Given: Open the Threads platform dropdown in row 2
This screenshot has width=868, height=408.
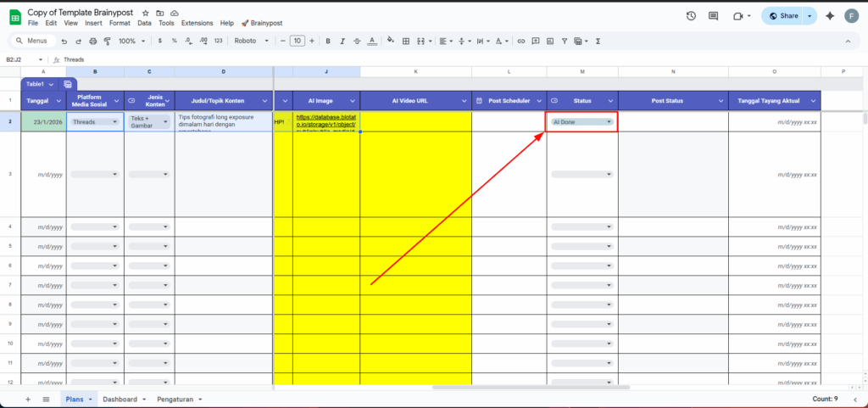Looking at the screenshot, I should 114,122.
